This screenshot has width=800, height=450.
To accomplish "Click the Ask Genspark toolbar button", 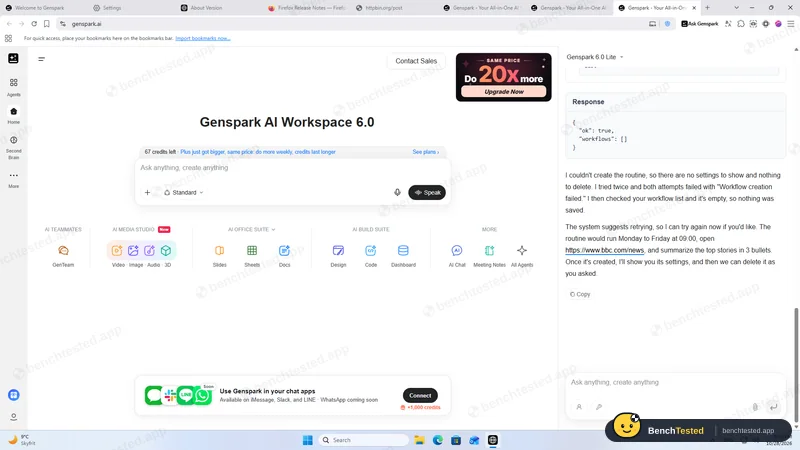I will [x=699, y=23].
